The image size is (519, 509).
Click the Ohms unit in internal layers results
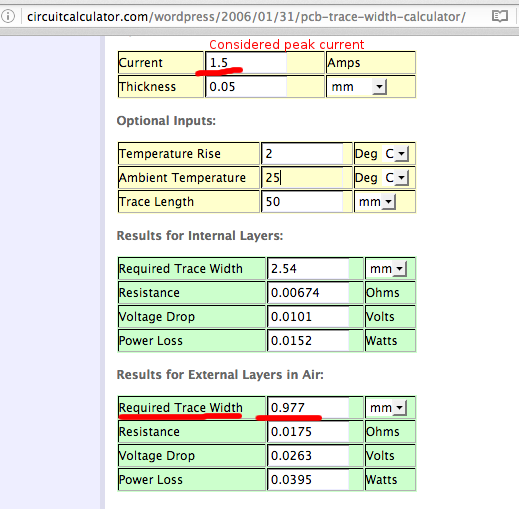click(x=383, y=293)
